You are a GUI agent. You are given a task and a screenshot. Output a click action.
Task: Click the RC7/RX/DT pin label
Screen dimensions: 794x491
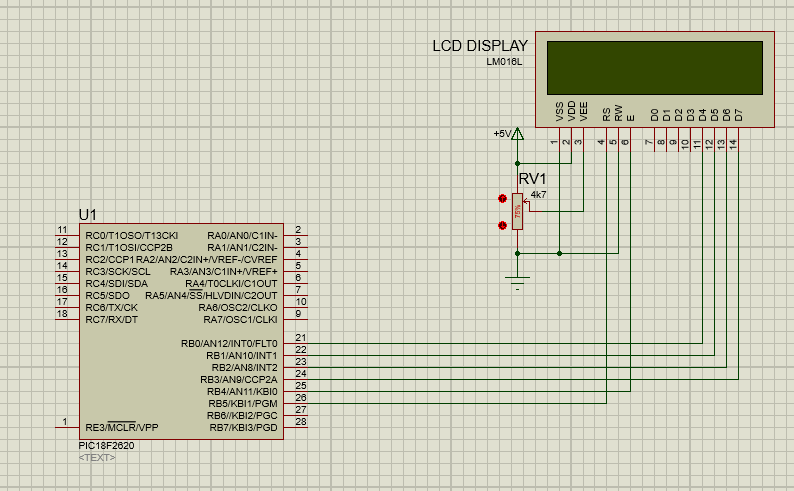coord(111,319)
